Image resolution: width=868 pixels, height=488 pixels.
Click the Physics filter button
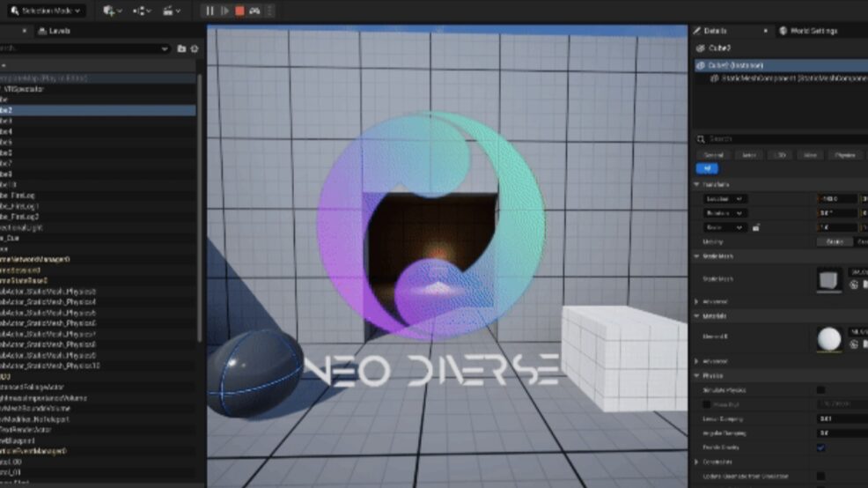pyautogui.click(x=843, y=155)
